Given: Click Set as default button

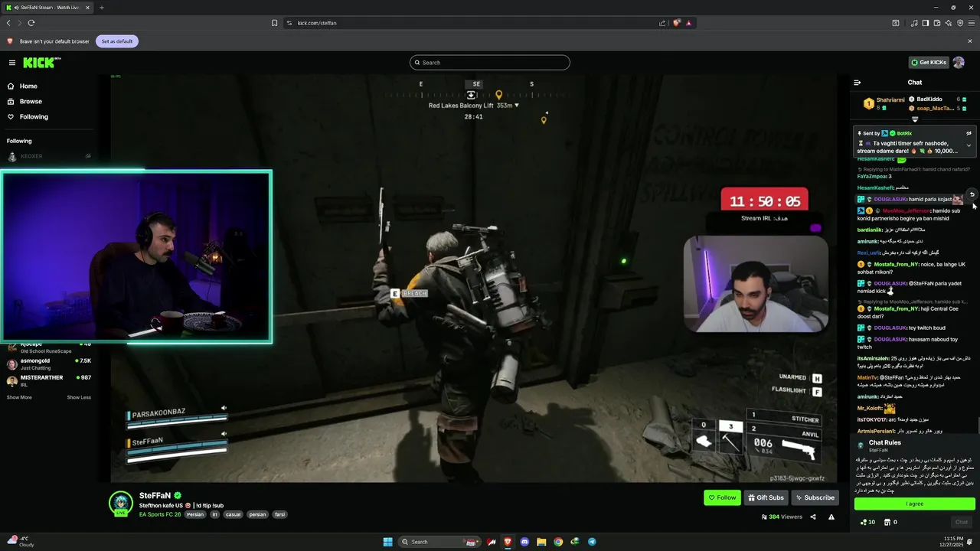Looking at the screenshot, I should [117, 41].
